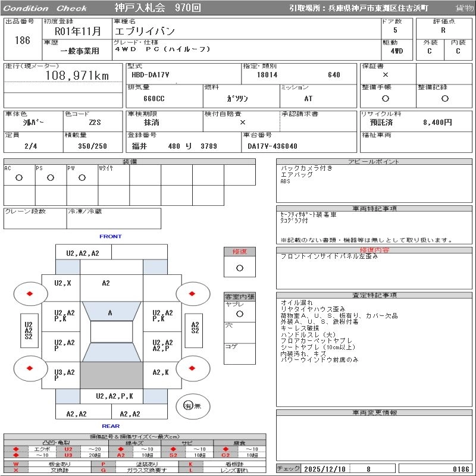This screenshot has width=476, height=476.
Task: Click the 4WD PC（ハイルーフ） grade text
Action: (162, 49)
